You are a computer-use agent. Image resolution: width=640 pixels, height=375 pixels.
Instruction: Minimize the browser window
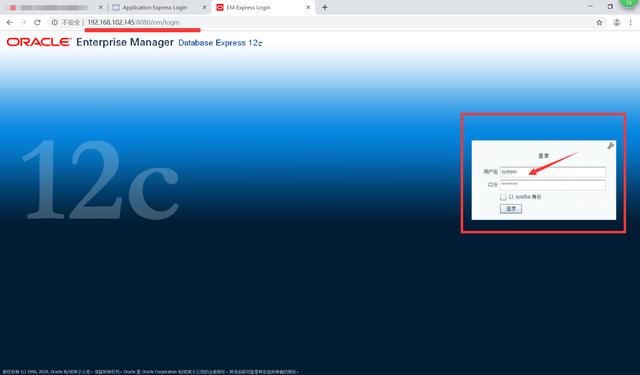click(590, 7)
